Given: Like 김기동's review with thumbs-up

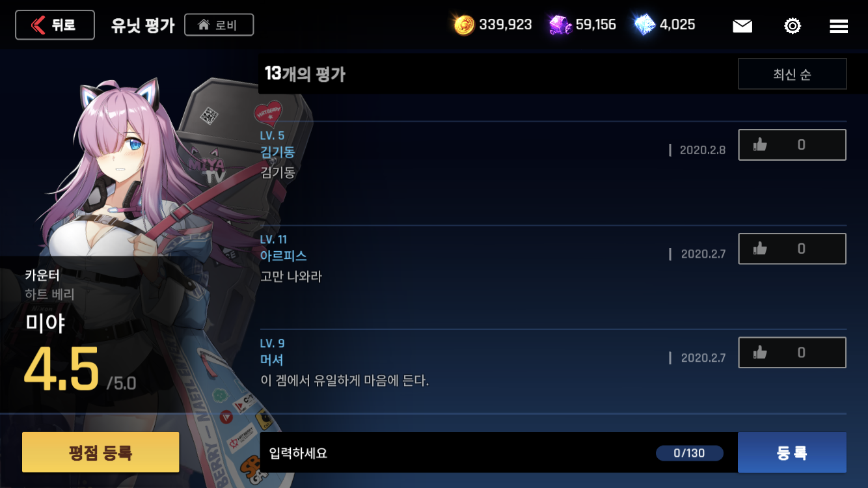Looking at the screenshot, I should tap(792, 144).
